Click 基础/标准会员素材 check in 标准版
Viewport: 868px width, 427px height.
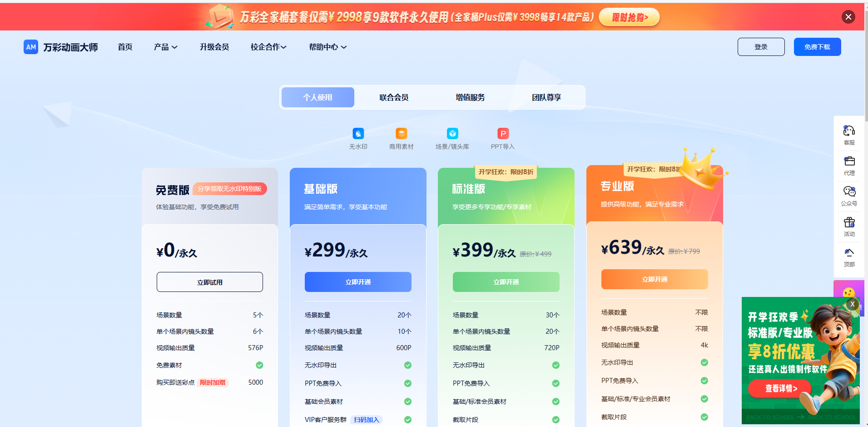coord(556,402)
